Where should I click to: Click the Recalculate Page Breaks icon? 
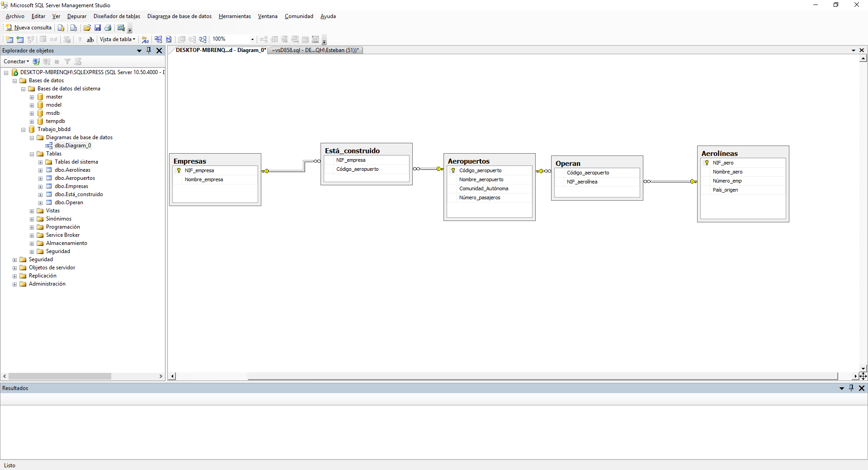[x=169, y=39]
